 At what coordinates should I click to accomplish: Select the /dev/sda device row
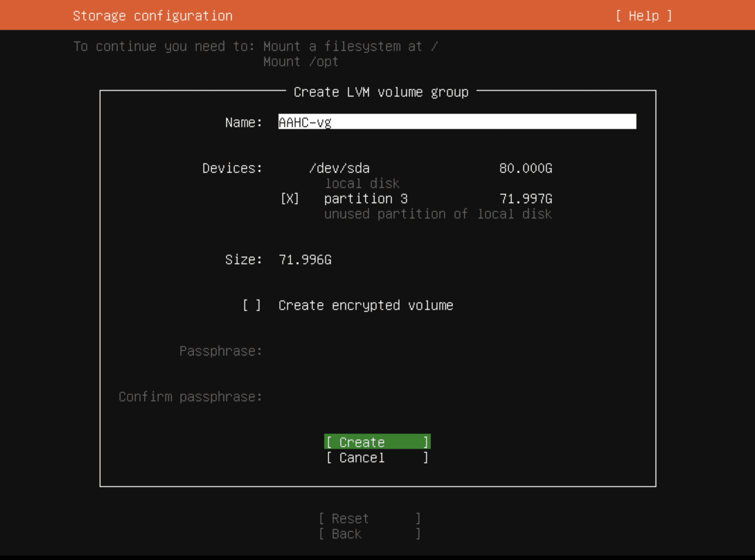coord(339,168)
